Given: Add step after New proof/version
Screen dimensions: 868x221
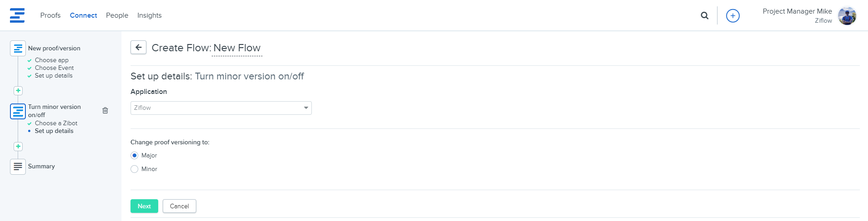Looking at the screenshot, I should pyautogui.click(x=18, y=91).
